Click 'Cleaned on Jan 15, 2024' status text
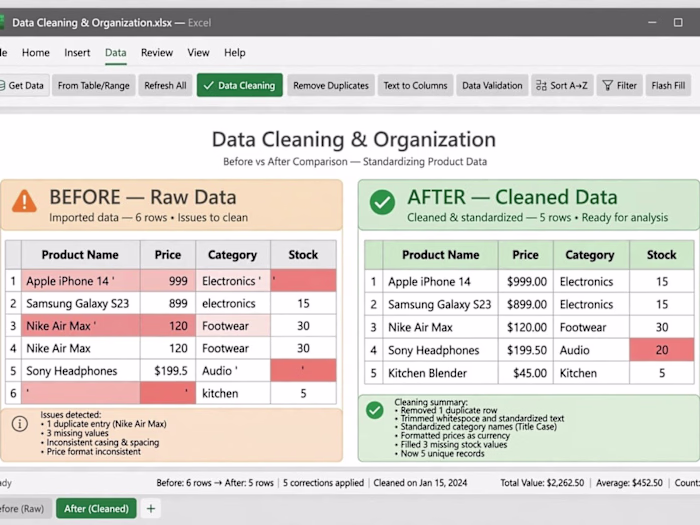Viewport: 700px width, 525px height. [x=420, y=483]
